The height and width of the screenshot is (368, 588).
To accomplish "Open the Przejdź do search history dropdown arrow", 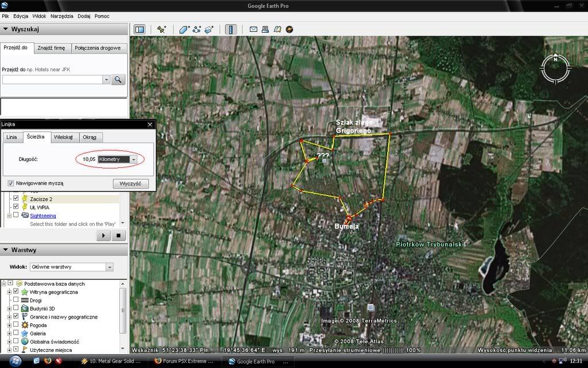I will [x=106, y=79].
